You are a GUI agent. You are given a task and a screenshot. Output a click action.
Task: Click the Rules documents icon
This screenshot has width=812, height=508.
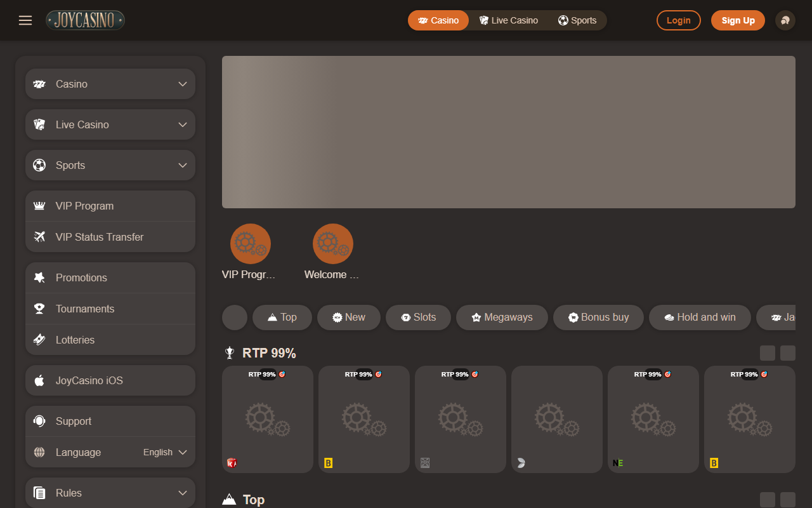click(39, 493)
